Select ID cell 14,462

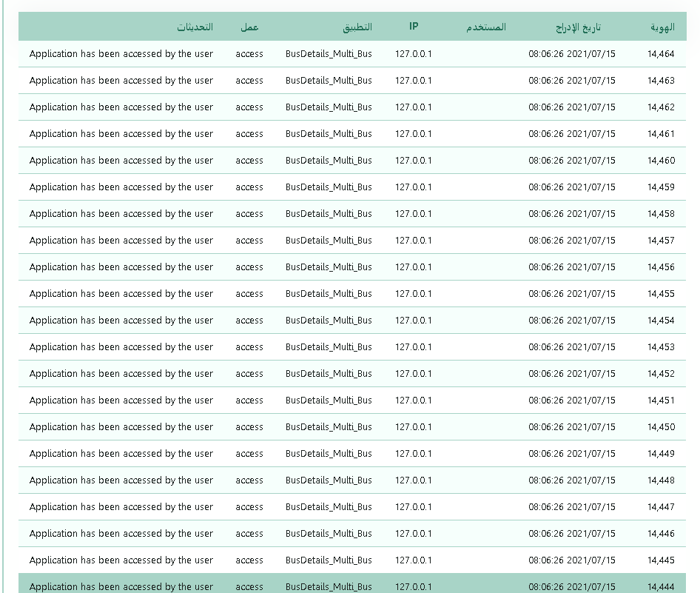click(662, 107)
